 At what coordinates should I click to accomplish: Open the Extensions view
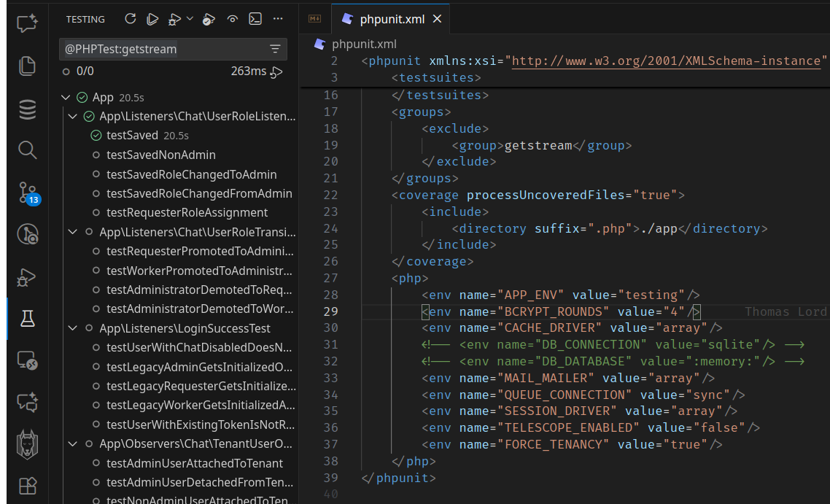point(28,485)
